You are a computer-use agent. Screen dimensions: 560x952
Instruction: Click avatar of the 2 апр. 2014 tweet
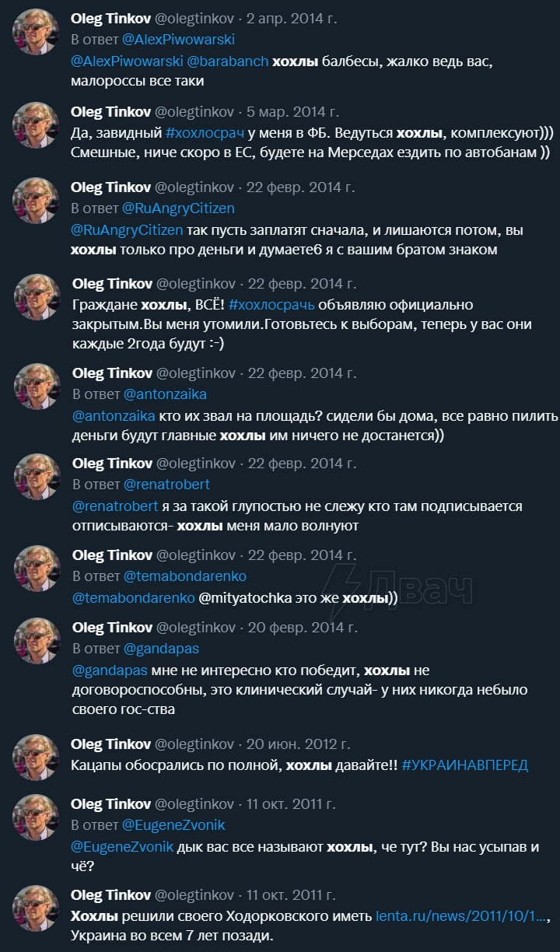click(x=35, y=32)
